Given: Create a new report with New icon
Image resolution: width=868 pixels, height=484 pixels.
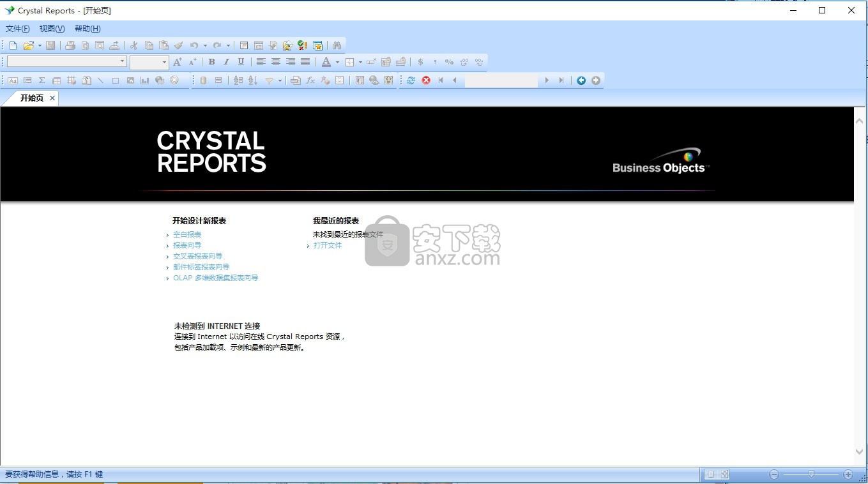Looking at the screenshot, I should [13, 45].
